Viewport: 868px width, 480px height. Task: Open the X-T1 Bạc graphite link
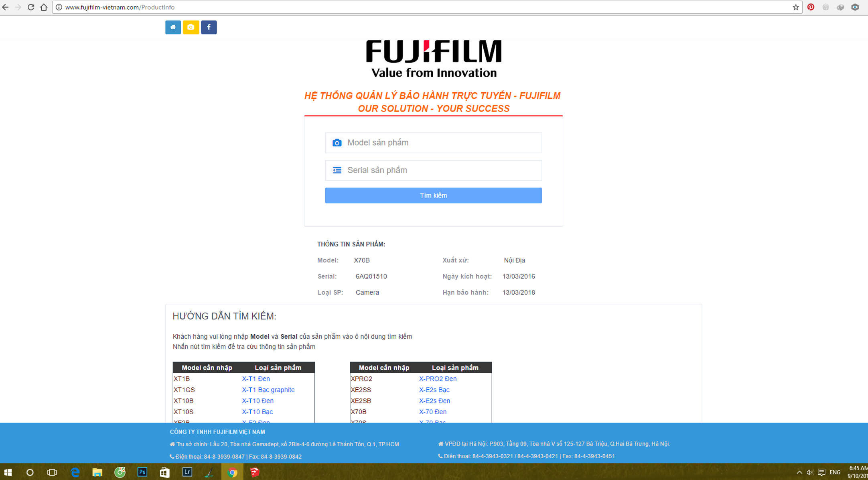[268, 390]
